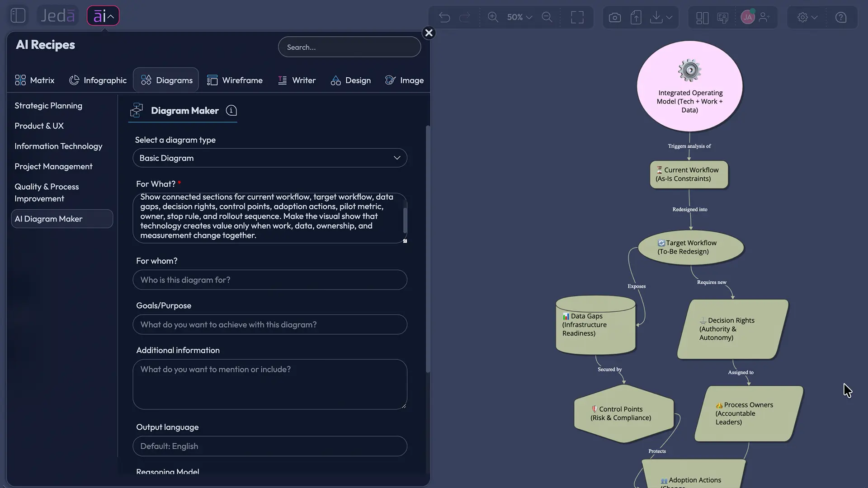Click the Output language field

(270, 446)
